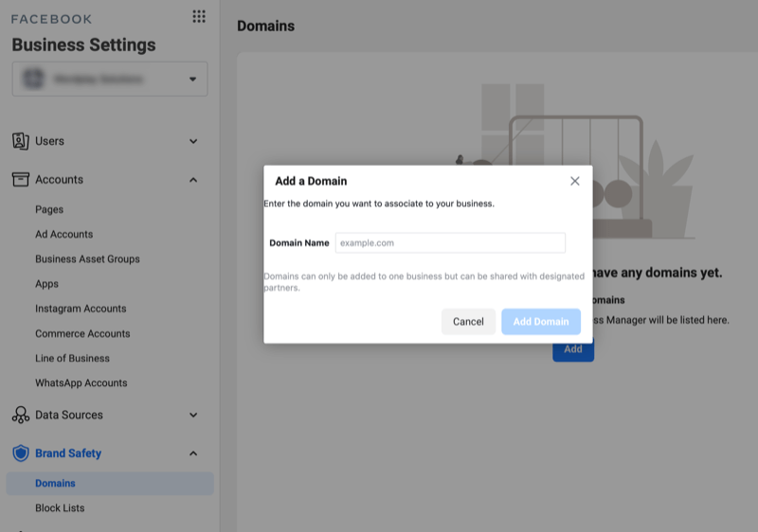
Task: Open Pages under Accounts
Action: coord(49,209)
